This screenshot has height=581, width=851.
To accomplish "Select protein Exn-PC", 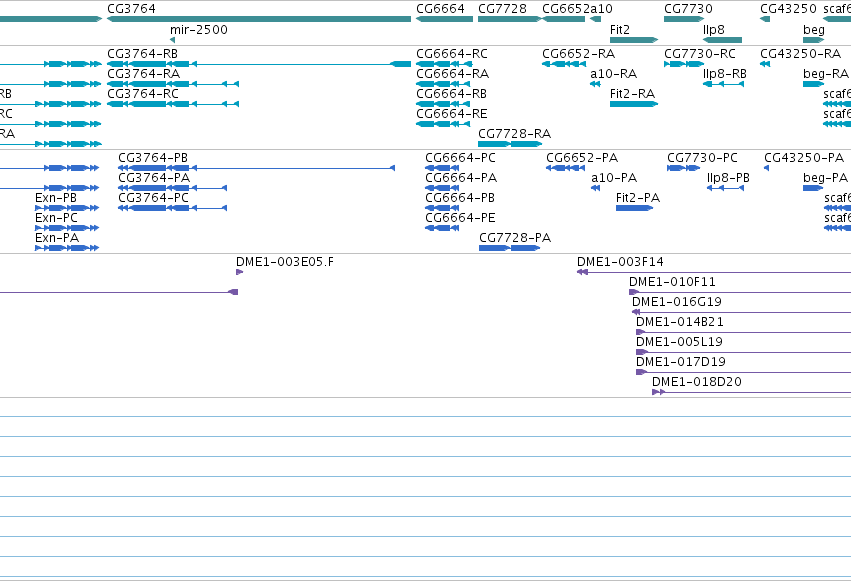I will (x=67, y=228).
